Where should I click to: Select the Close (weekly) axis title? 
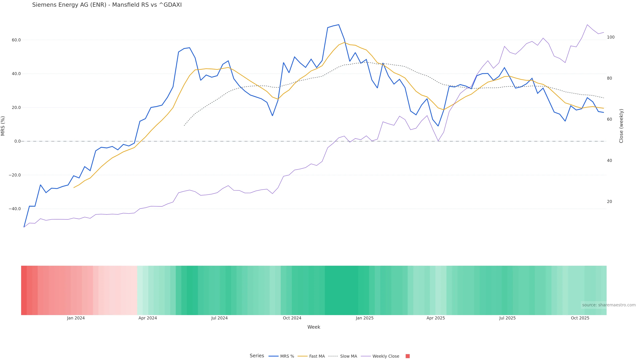click(x=621, y=126)
